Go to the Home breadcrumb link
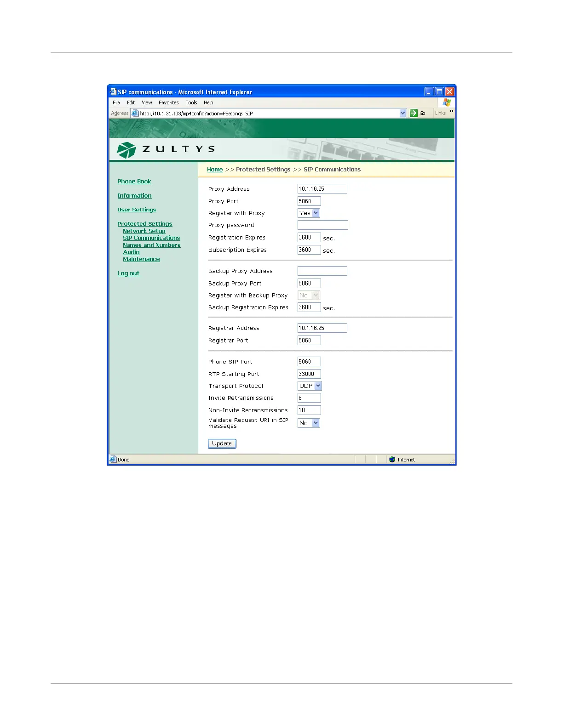Screen dimensions: 563x728 click(x=215, y=169)
